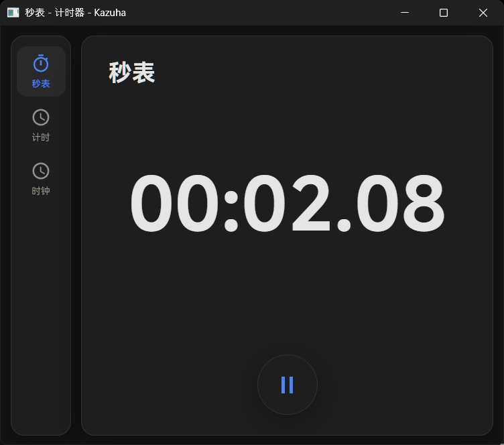Click the seconds digits "02" in the time display

point(288,203)
